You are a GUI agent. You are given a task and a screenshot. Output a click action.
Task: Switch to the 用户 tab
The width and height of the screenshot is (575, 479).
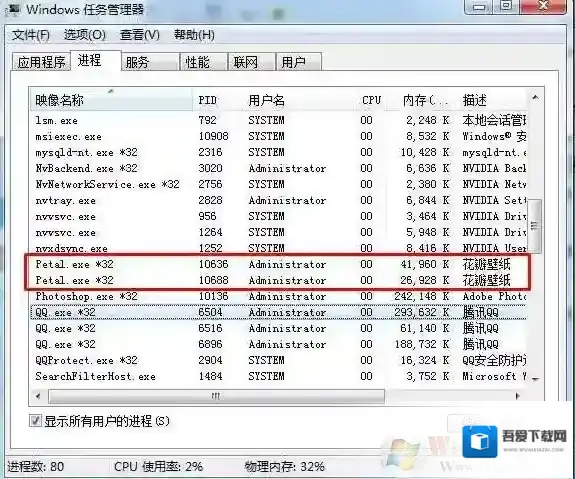tap(299, 62)
